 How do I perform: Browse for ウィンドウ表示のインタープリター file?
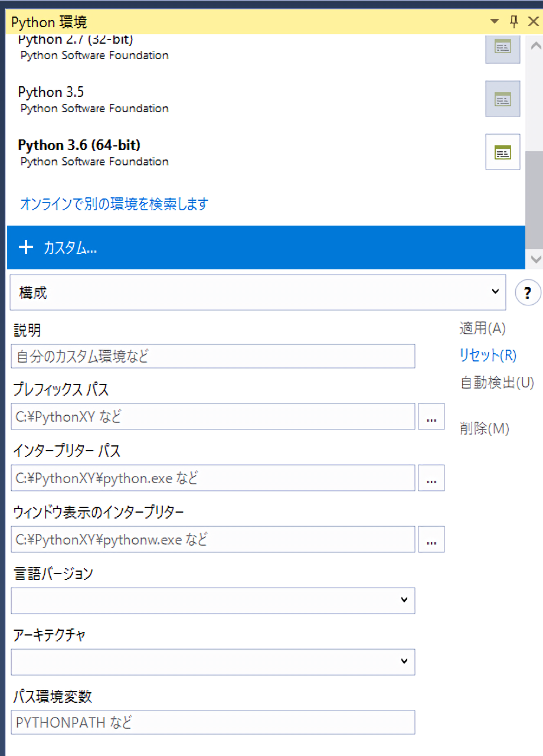pos(431,540)
